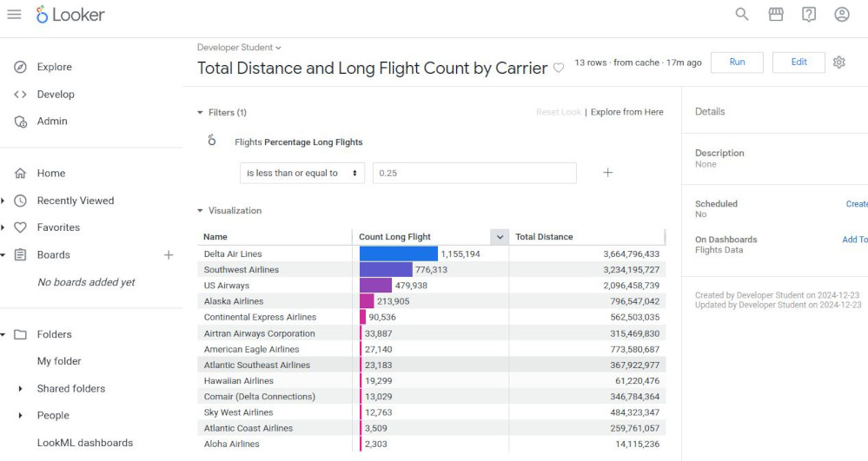Add a new board with plus icon
This screenshot has height=461, width=868.
(169, 254)
